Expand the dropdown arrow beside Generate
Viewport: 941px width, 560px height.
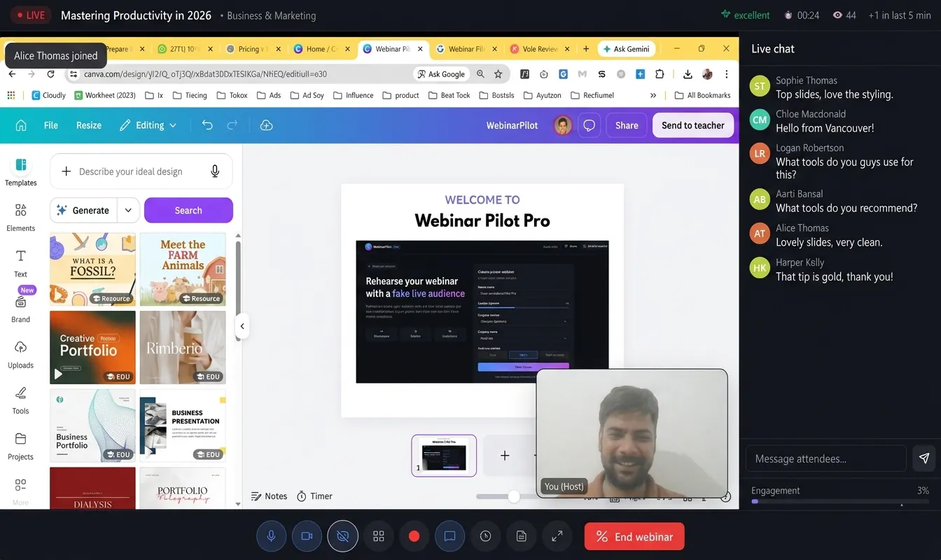point(128,210)
